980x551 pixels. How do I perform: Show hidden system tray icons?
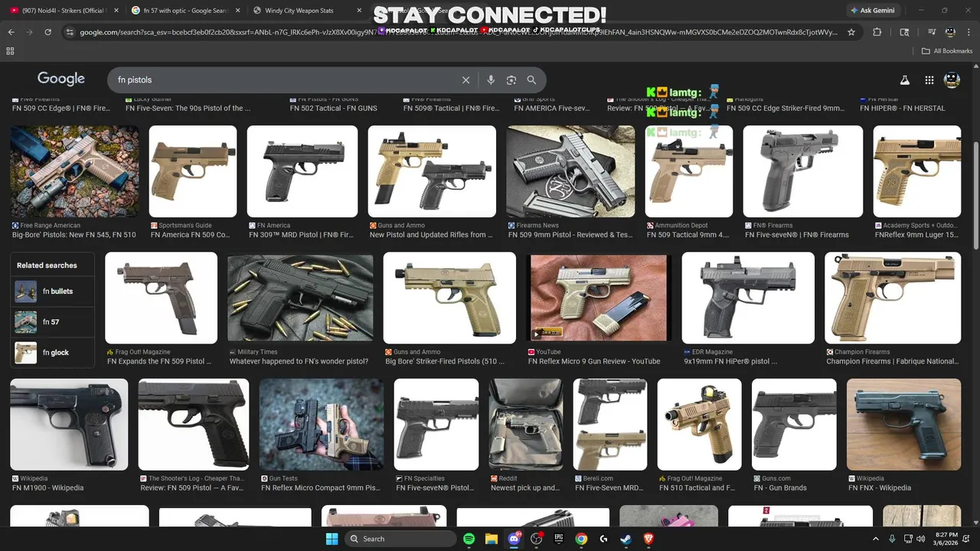pos(876,539)
